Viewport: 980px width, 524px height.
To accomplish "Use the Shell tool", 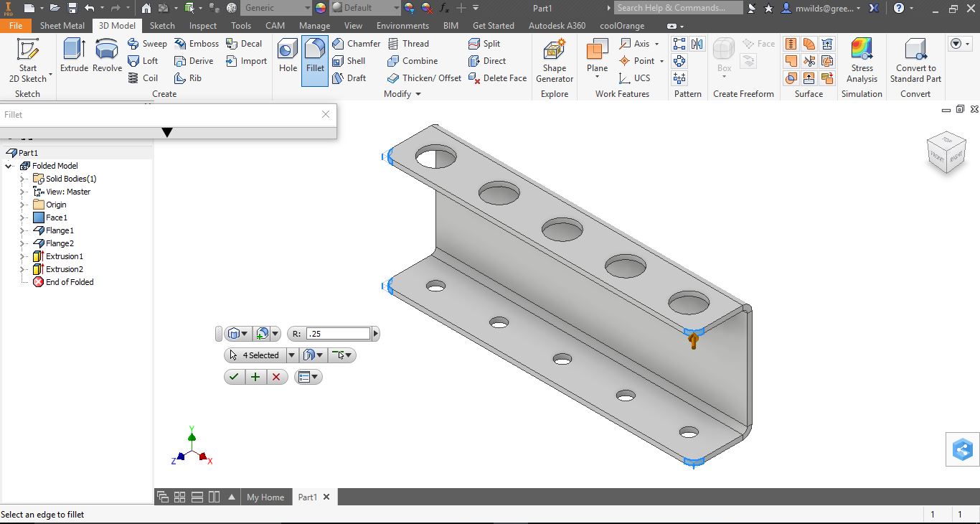I will click(349, 61).
